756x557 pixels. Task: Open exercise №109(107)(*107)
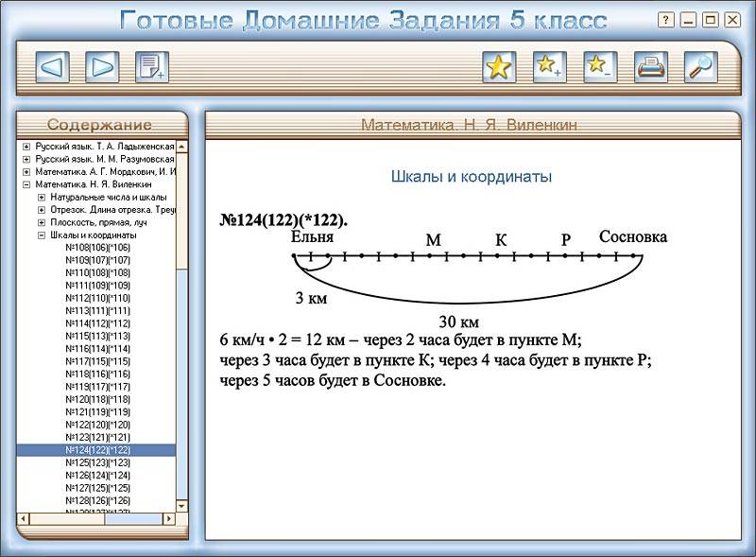click(98, 260)
